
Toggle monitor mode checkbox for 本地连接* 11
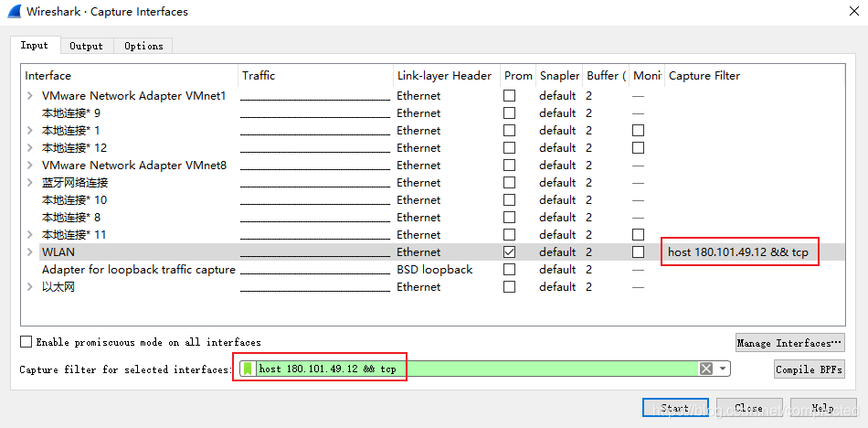click(639, 235)
